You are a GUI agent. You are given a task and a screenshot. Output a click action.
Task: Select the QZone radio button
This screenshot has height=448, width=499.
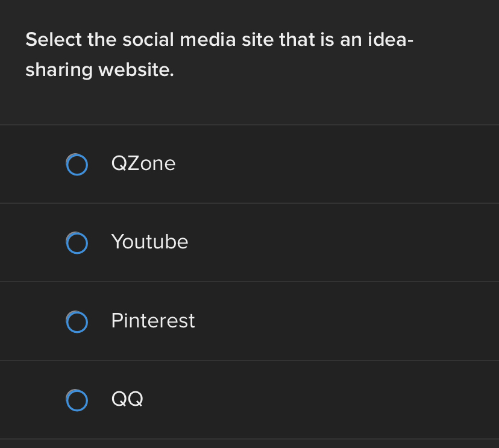(77, 164)
